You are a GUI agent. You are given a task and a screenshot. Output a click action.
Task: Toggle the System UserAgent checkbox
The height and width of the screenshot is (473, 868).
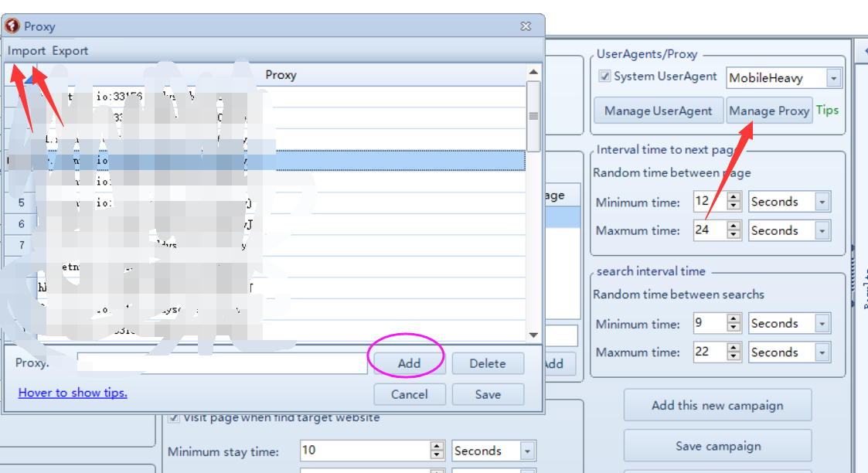(x=605, y=77)
